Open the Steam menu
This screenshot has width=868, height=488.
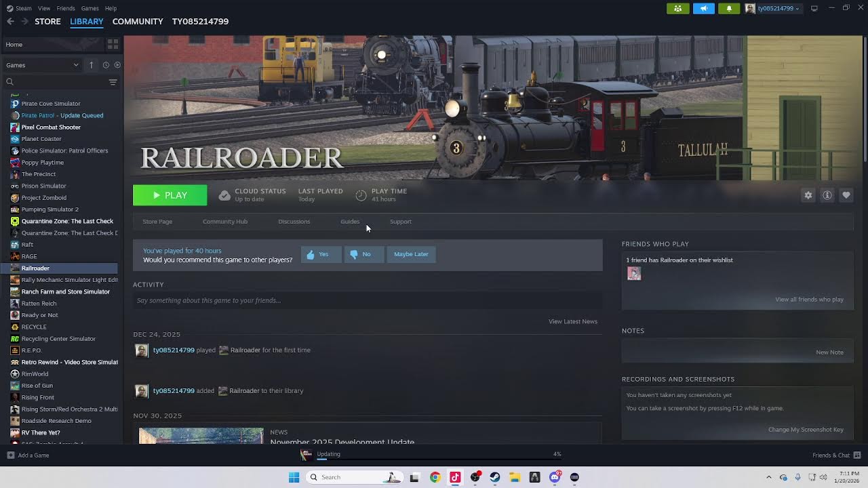click(20, 8)
